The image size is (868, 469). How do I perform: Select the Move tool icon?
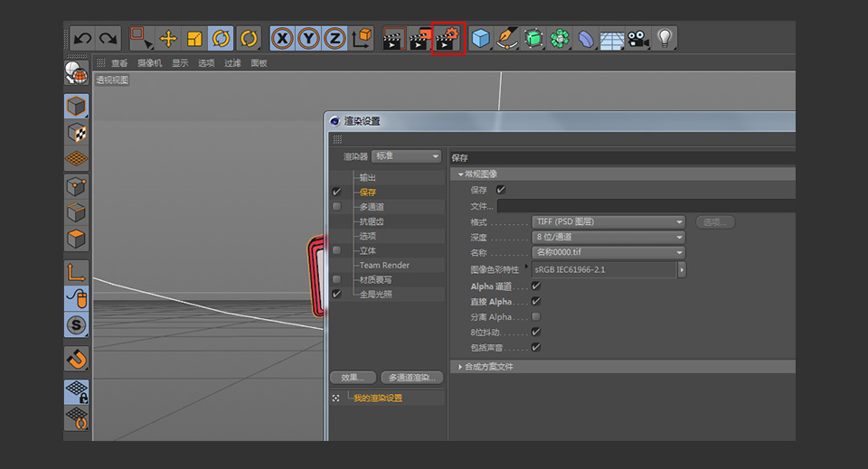(168, 39)
